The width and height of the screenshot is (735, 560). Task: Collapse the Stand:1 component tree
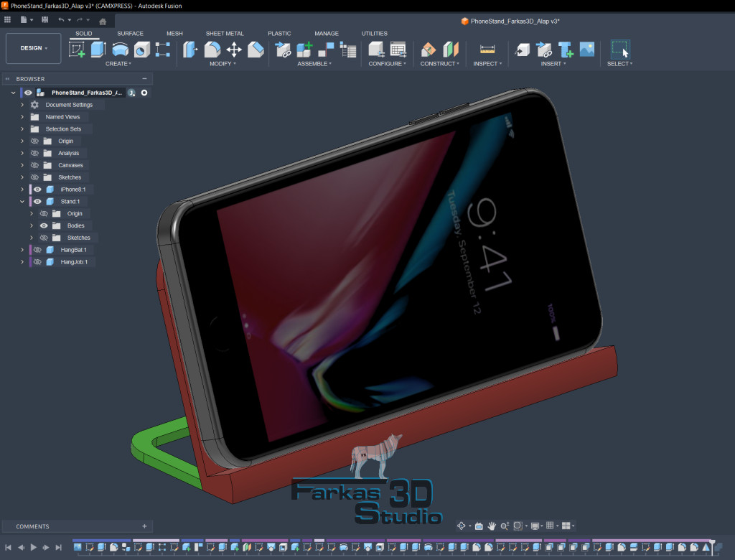[x=22, y=202]
